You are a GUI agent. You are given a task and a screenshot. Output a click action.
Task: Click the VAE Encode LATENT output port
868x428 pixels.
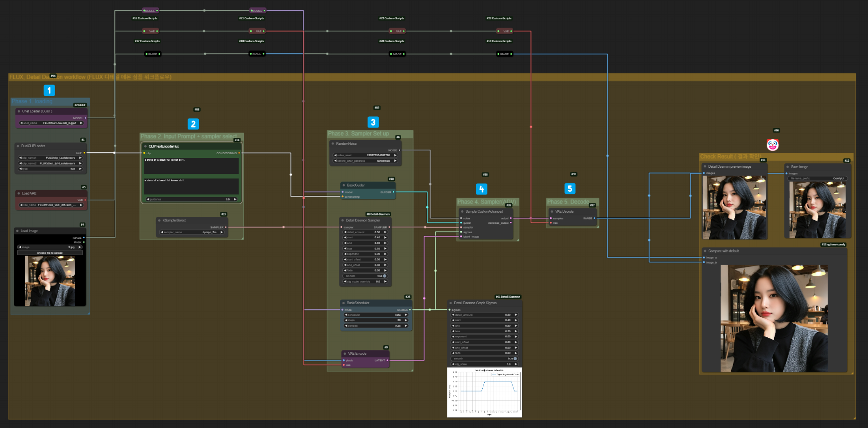pyautogui.click(x=387, y=360)
